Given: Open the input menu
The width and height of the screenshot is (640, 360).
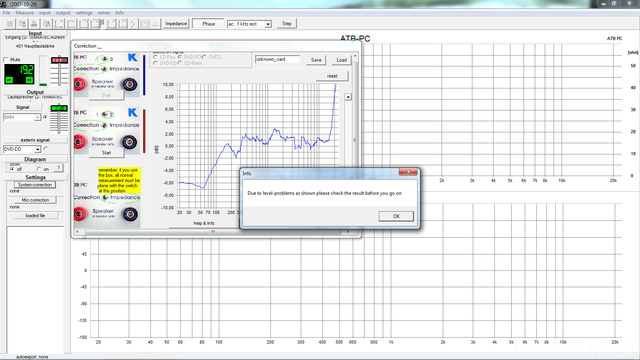Looking at the screenshot, I should pyautogui.click(x=44, y=13).
